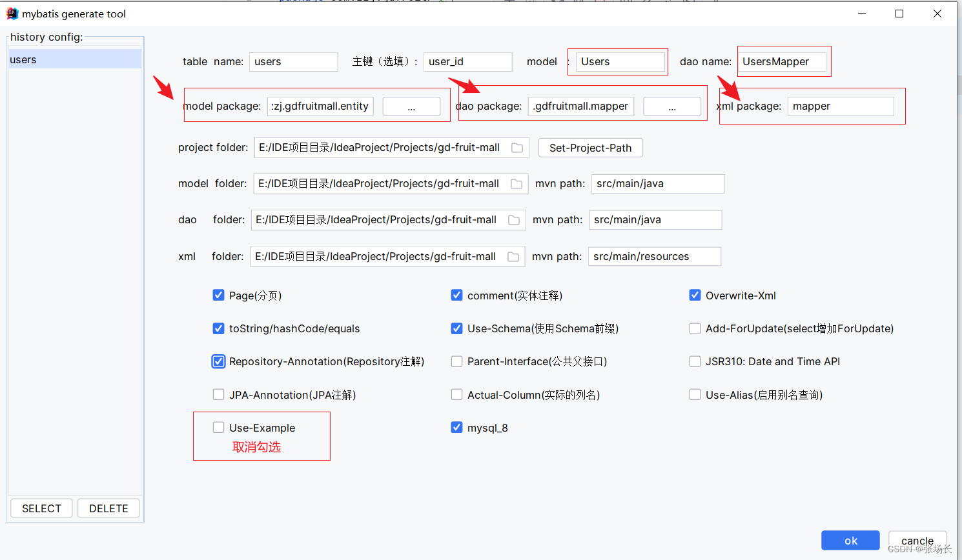Select users in history config list
The width and height of the screenshot is (962, 560).
pyautogui.click(x=75, y=59)
